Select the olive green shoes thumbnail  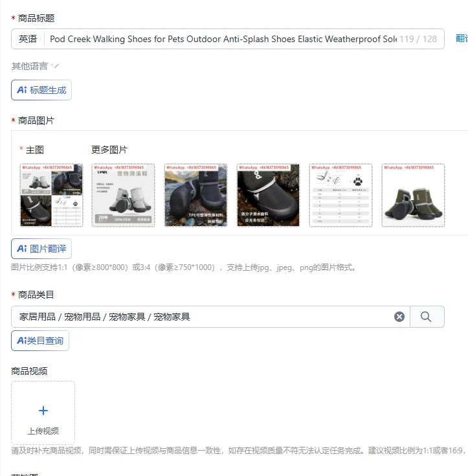tap(413, 195)
